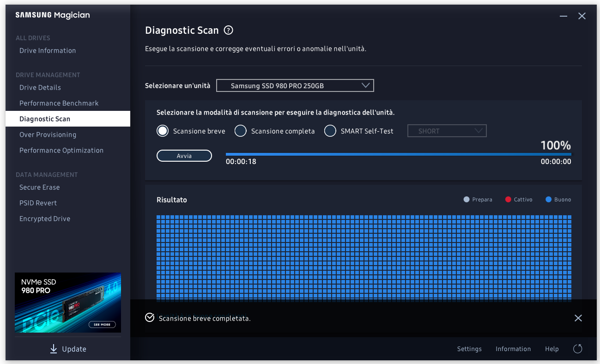
Task: Click the Update button in sidebar
Action: (x=68, y=349)
